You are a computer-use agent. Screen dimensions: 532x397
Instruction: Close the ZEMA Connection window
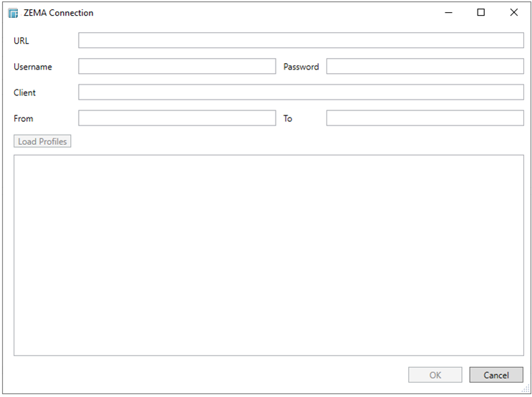coord(513,13)
